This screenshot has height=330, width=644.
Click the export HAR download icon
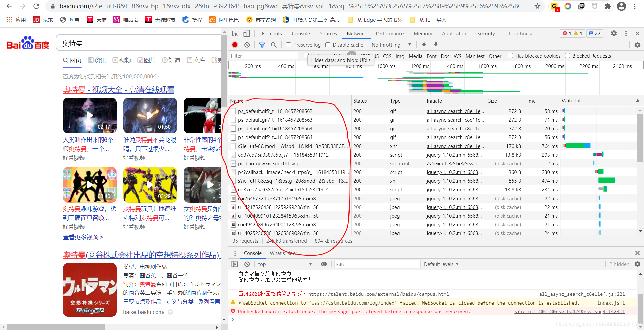point(436,45)
